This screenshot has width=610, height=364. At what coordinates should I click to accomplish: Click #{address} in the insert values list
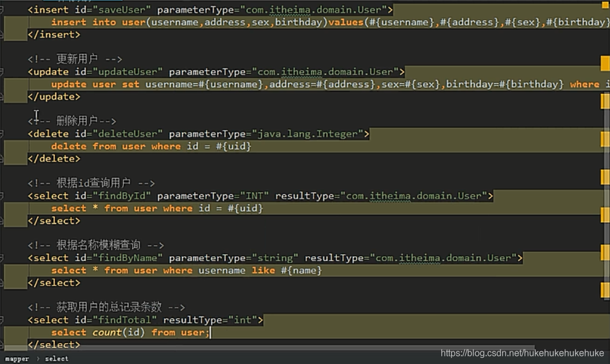(469, 22)
